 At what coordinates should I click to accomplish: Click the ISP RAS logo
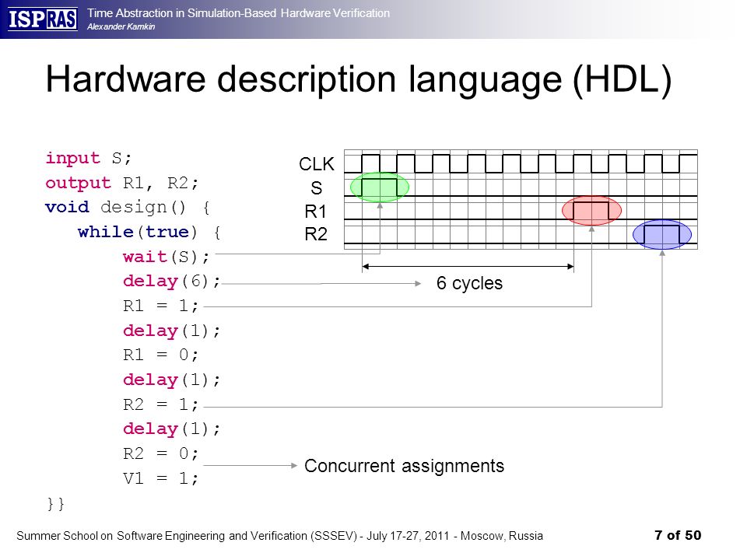43,19
